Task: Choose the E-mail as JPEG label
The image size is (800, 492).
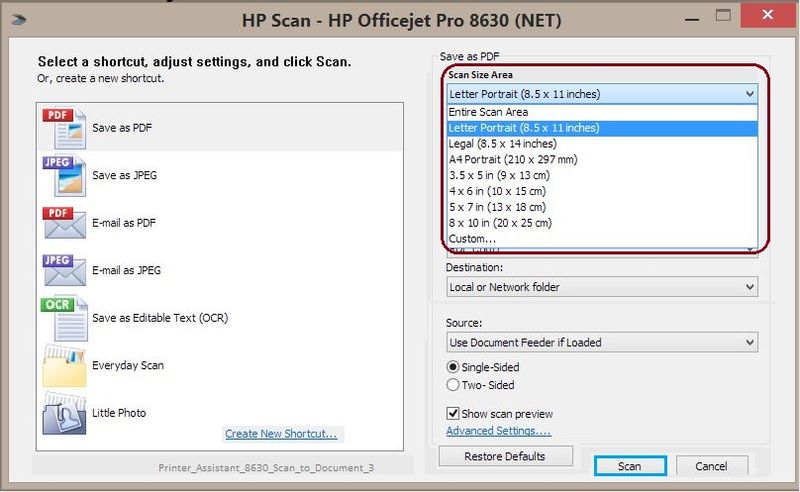Action: pos(127,270)
